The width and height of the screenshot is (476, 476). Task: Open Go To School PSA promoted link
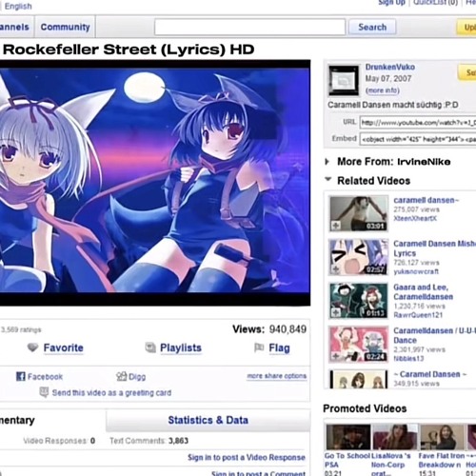click(x=347, y=460)
